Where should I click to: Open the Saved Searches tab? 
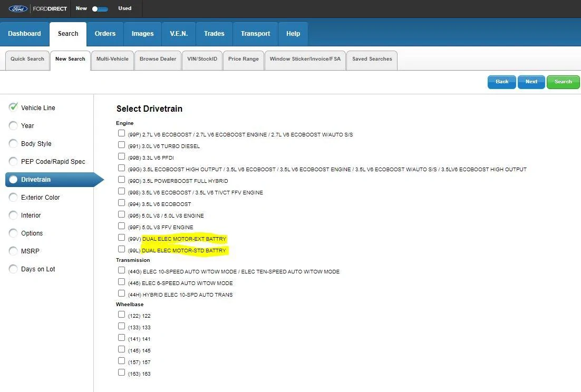372,59
